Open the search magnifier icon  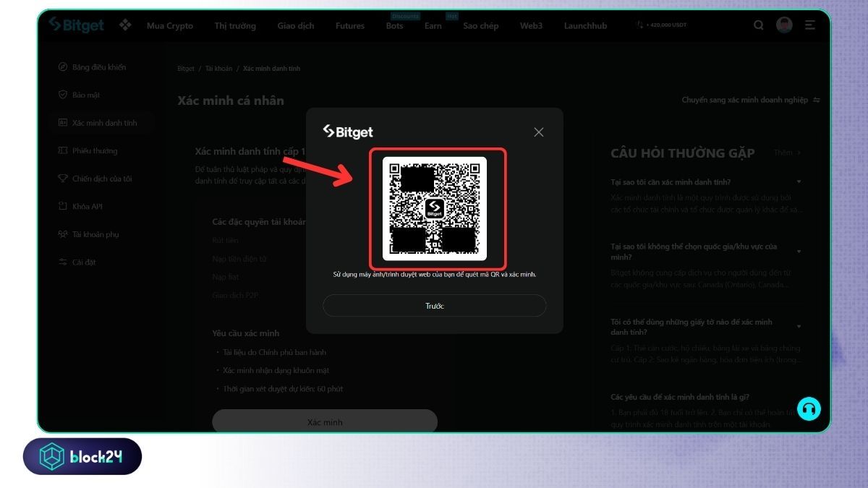click(x=759, y=25)
